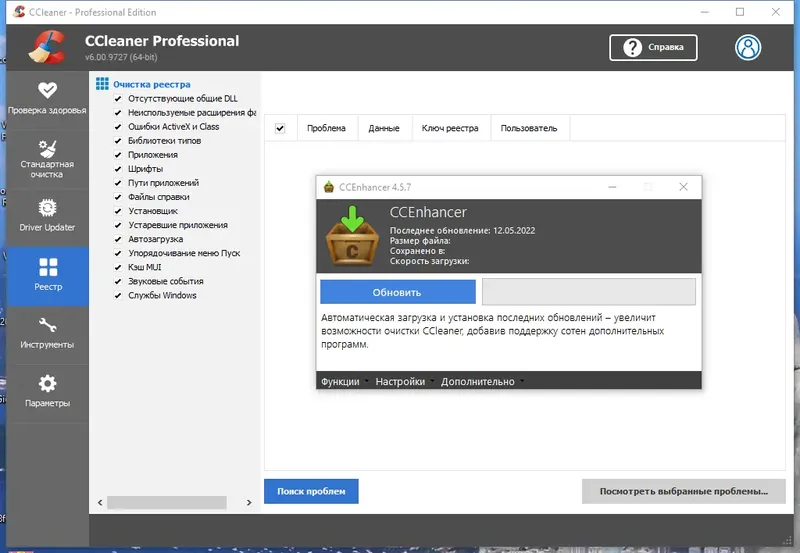Open Standard Clean (Стандартная очистка) section
This screenshot has height=553, width=800.
coord(47,159)
